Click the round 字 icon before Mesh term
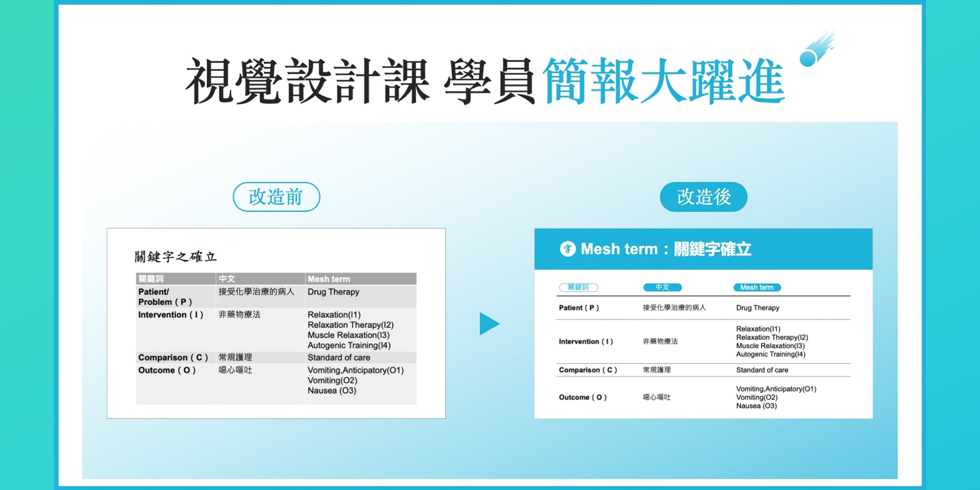The height and width of the screenshot is (490, 980). point(567,249)
